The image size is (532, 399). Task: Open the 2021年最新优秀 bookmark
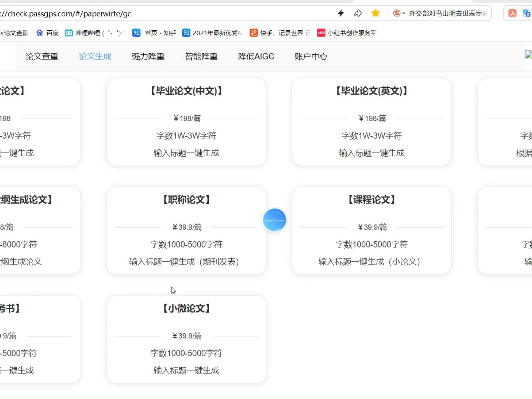click(x=212, y=33)
